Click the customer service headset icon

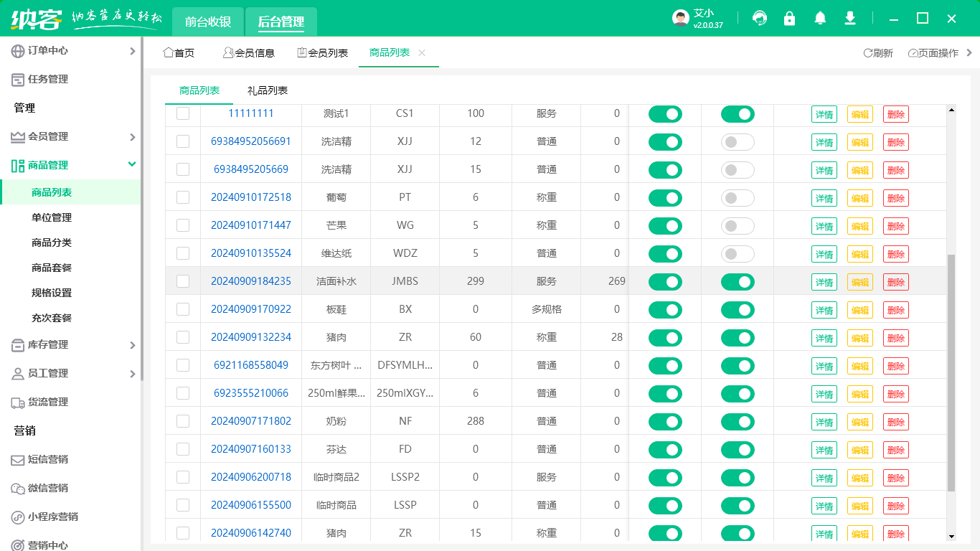(x=759, y=19)
